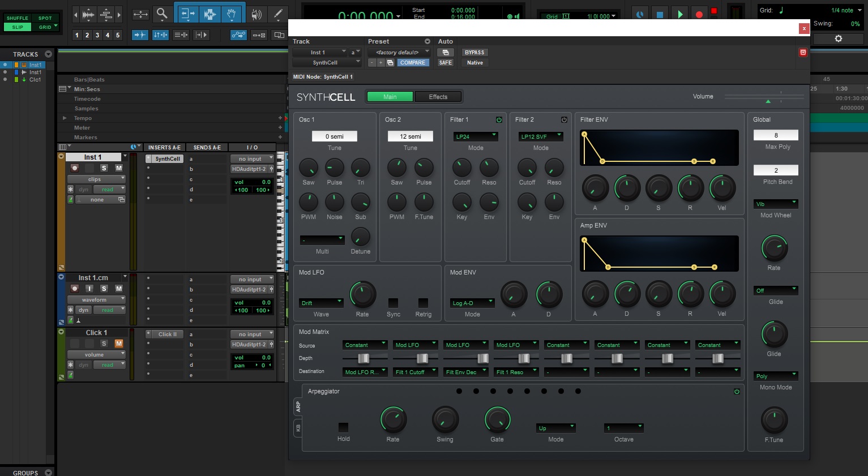Image resolution: width=868 pixels, height=476 pixels.
Task: Select the Zoomer magnifier tool
Action: (162, 14)
